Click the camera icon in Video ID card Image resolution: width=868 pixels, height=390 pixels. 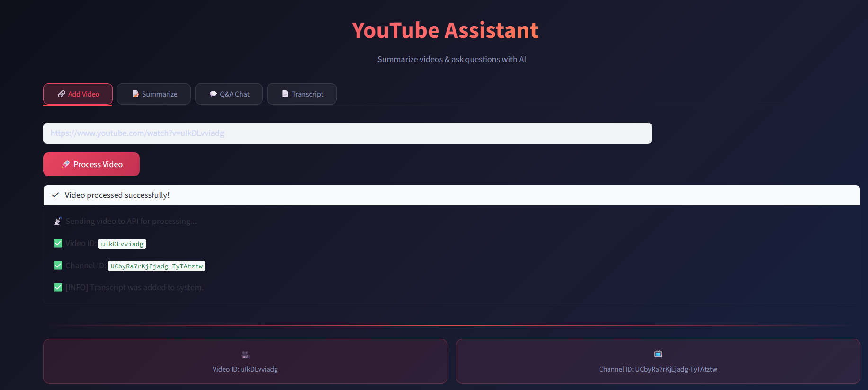[245, 355]
